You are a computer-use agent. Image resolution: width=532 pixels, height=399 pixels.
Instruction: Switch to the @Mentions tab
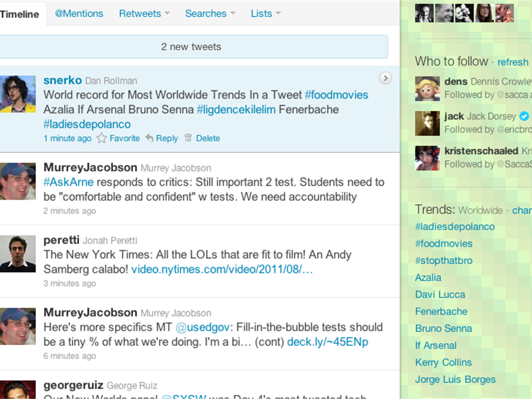78,13
